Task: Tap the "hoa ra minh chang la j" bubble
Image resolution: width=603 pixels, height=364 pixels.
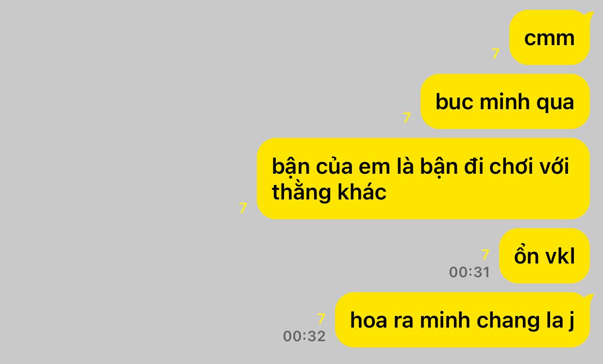Action: click(462, 320)
